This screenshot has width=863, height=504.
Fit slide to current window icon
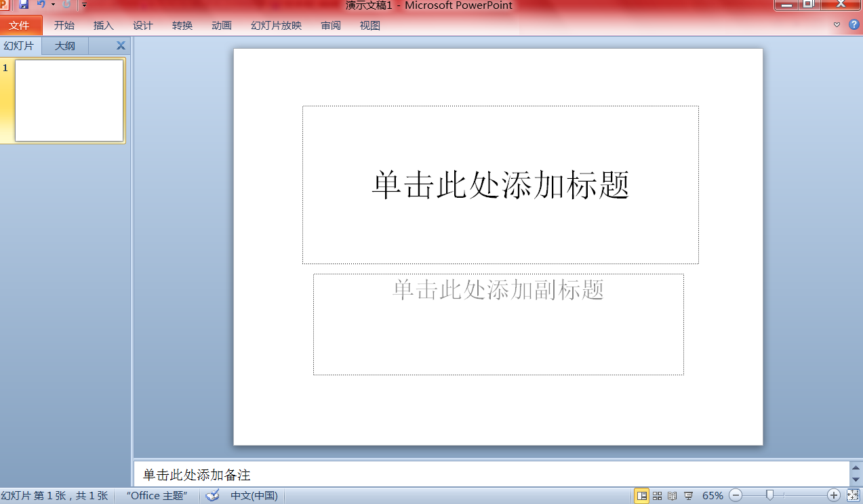pyautogui.click(x=854, y=496)
